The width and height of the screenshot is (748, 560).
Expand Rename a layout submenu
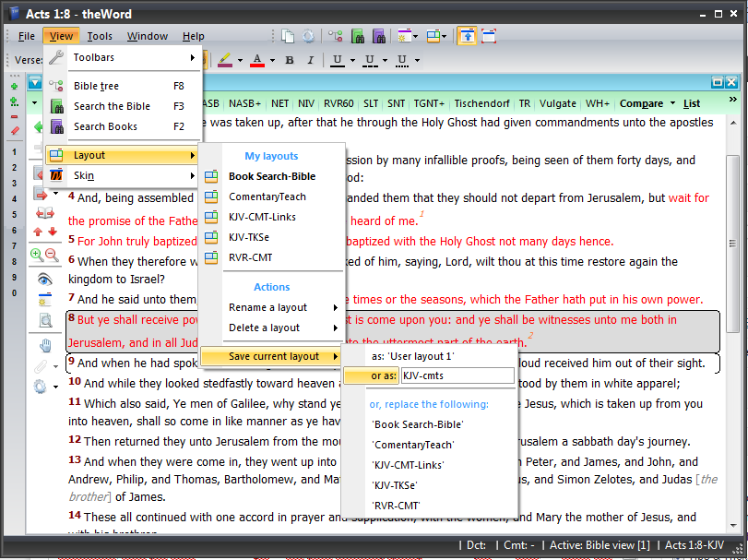272,307
